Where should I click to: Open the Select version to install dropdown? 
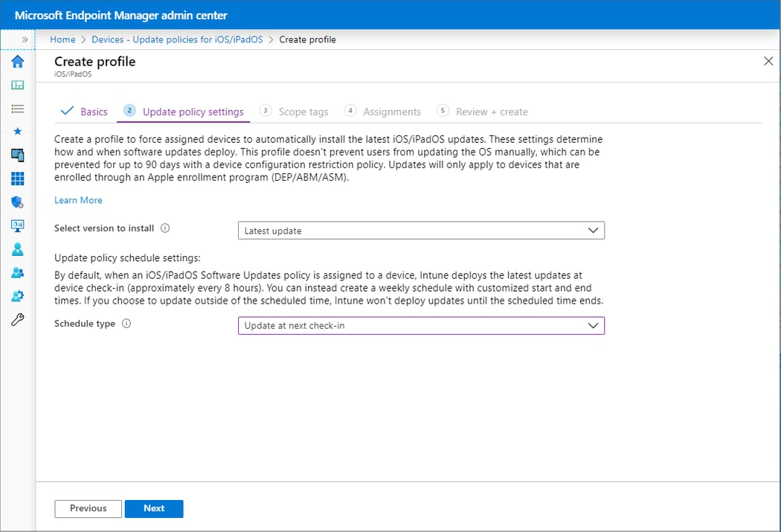(421, 230)
